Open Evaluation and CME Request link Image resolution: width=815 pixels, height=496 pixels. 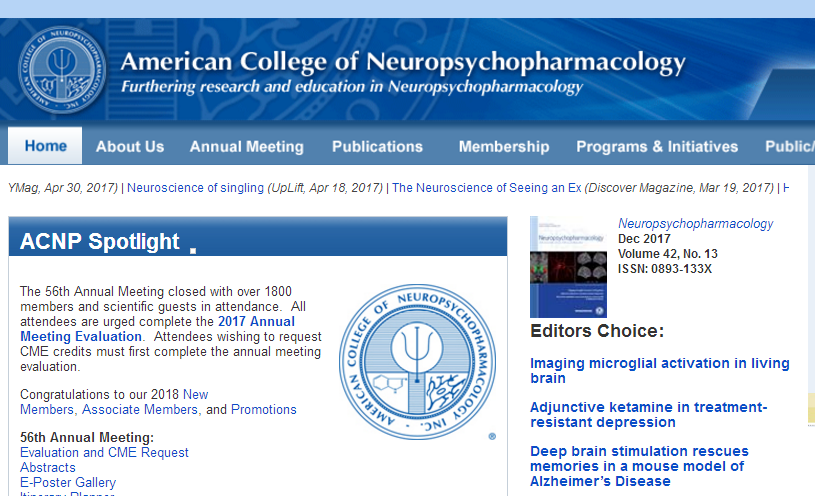point(104,452)
